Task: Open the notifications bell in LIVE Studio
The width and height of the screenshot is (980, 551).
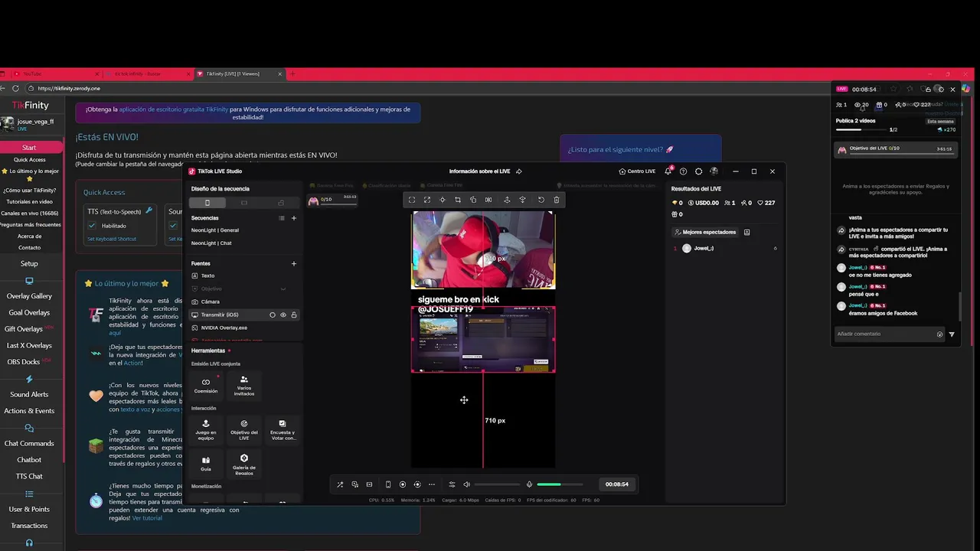Action: [x=668, y=171]
